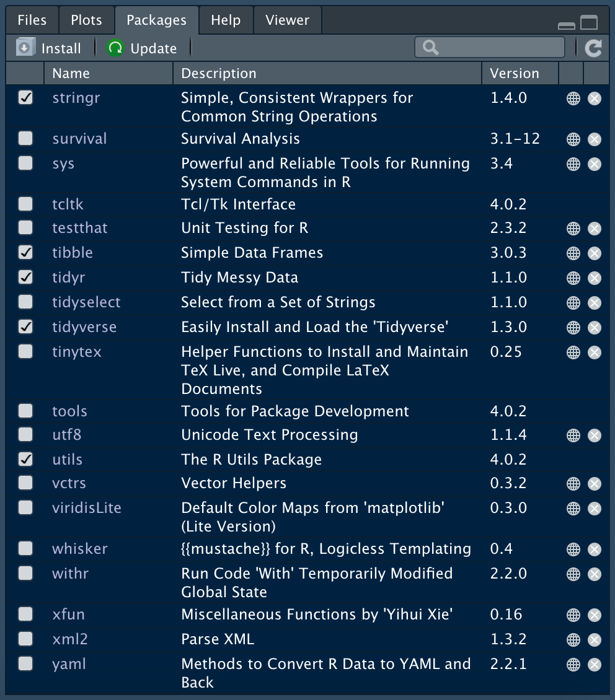Screen dimensions: 615x700
Task: Check the testthat package checkbox
Action: point(25,228)
